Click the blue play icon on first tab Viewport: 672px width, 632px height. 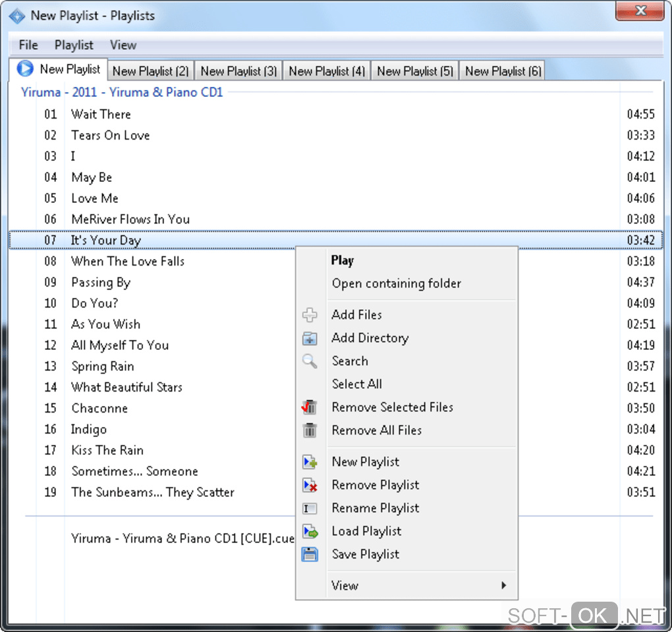pos(25,69)
